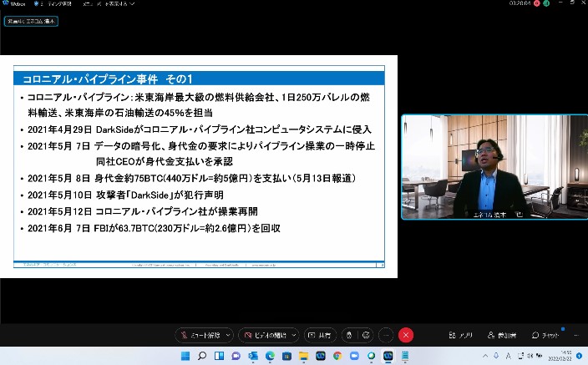Click the presenter sharing label badge

(31, 22)
